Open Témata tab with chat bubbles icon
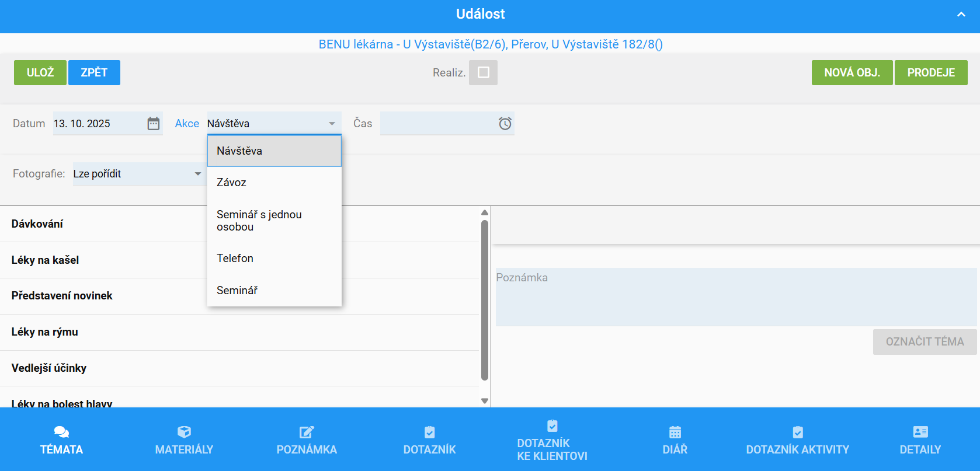Image resolution: width=980 pixels, height=471 pixels. pos(61,440)
